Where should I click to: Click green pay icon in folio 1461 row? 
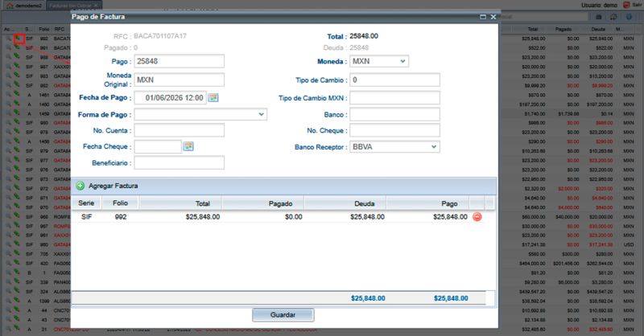pyautogui.click(x=17, y=94)
